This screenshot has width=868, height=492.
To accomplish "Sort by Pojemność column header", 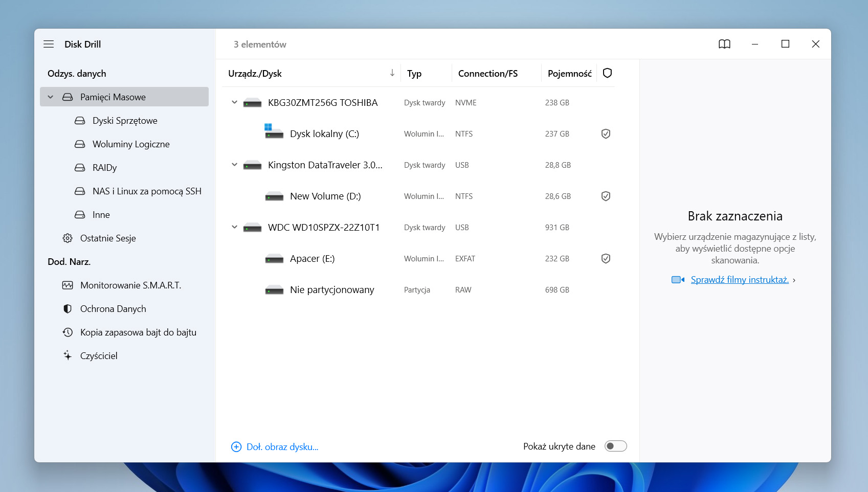I will click(570, 74).
